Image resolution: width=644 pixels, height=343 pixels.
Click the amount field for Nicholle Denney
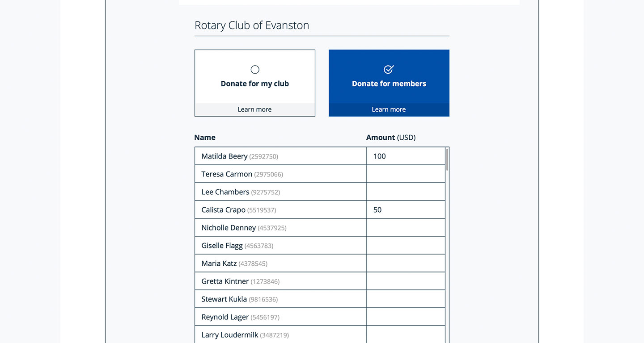405,227
